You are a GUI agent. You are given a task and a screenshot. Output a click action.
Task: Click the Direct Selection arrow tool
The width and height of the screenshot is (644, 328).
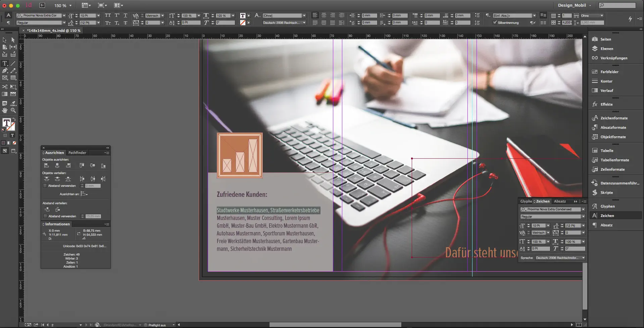(x=13, y=40)
